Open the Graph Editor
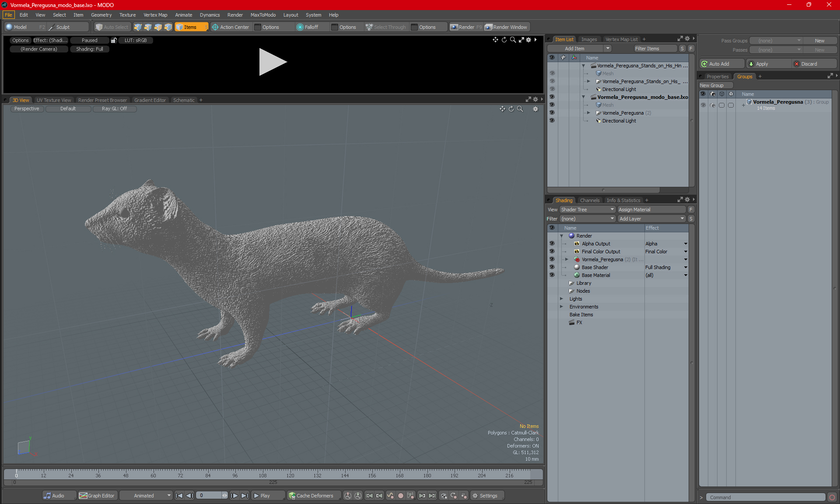 tap(97, 496)
